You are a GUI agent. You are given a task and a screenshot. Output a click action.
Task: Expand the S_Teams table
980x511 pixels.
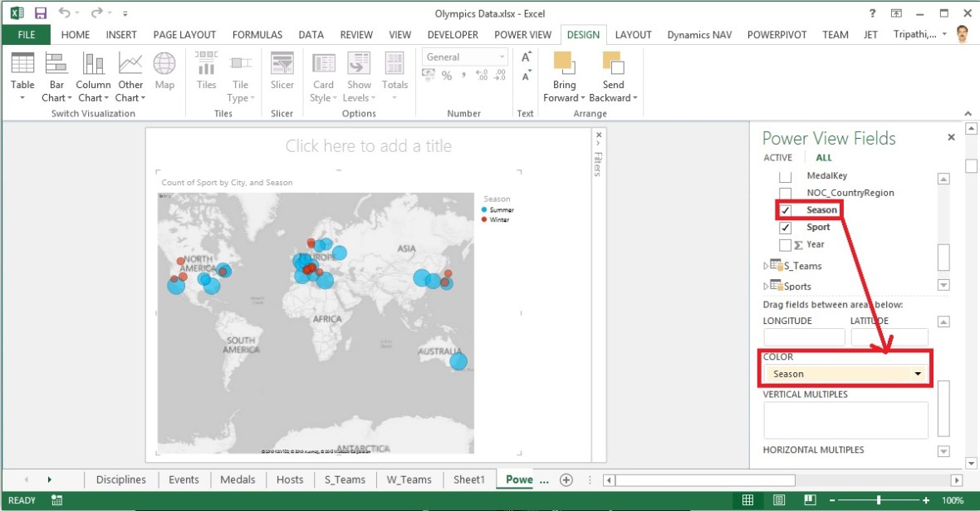(765, 265)
